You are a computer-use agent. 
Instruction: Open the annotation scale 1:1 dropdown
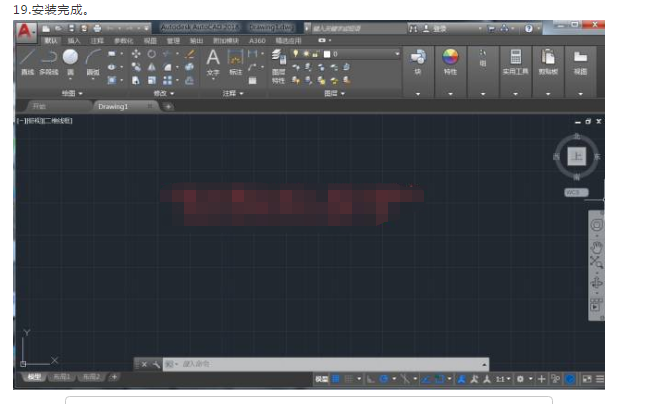[503, 379]
